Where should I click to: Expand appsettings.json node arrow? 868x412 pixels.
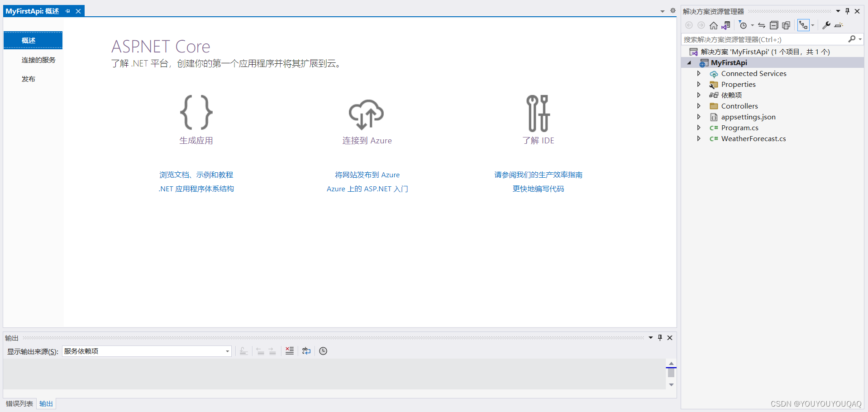tap(699, 117)
